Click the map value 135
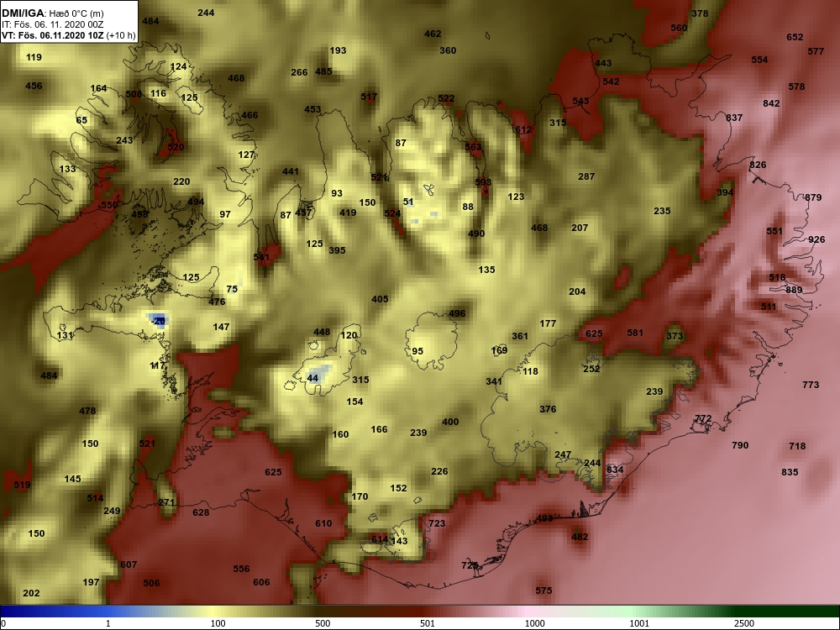This screenshot has height=630, width=840. pyautogui.click(x=487, y=270)
